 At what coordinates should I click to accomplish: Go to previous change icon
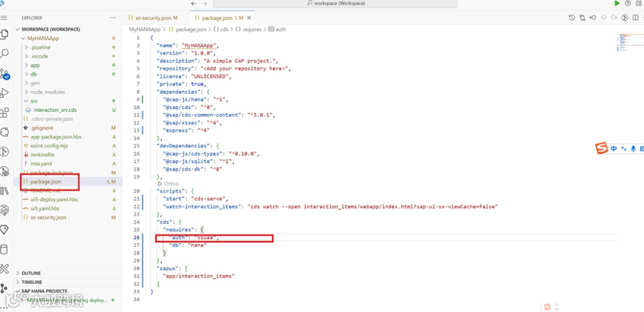click(593, 18)
